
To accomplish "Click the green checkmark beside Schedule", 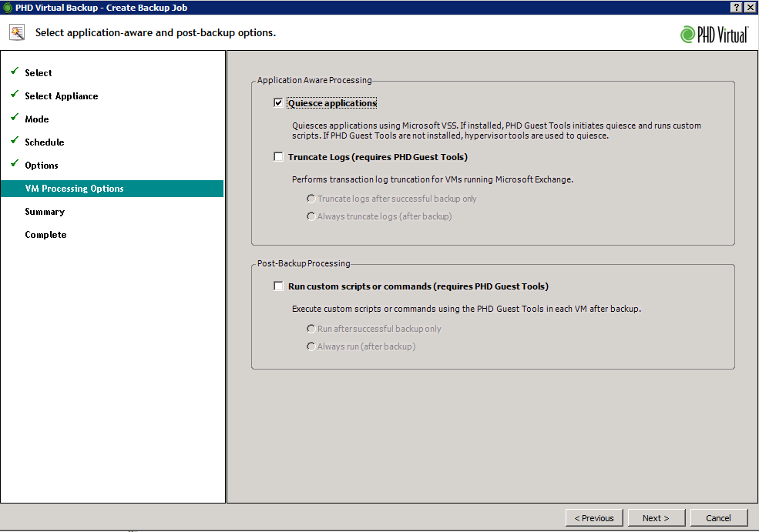I will (15, 140).
